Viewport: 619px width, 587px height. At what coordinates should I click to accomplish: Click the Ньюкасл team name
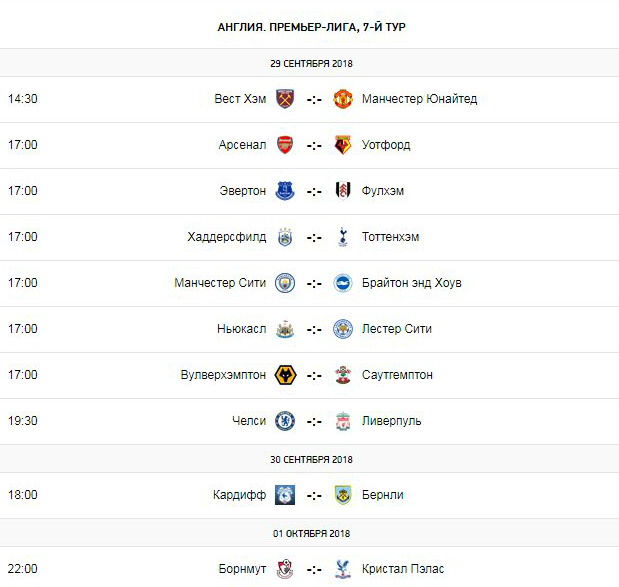click(241, 329)
